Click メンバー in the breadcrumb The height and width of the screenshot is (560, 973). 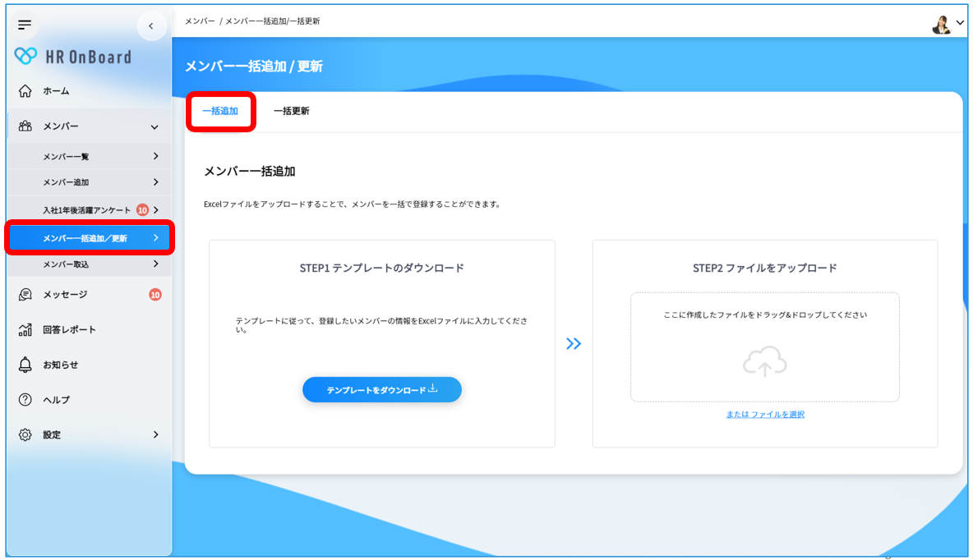tap(200, 21)
